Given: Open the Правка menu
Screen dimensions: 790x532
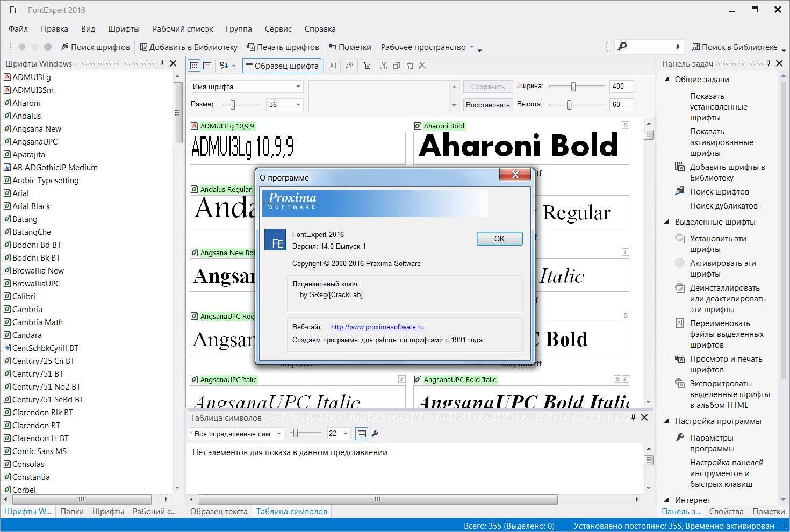Looking at the screenshot, I should [x=54, y=28].
